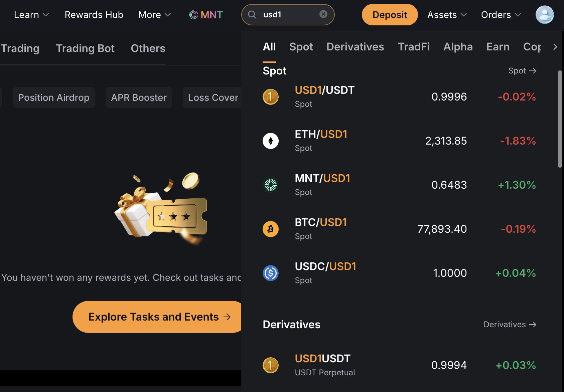Switch to the Derivatives results tab
This screenshot has width=564, height=392.
click(355, 47)
